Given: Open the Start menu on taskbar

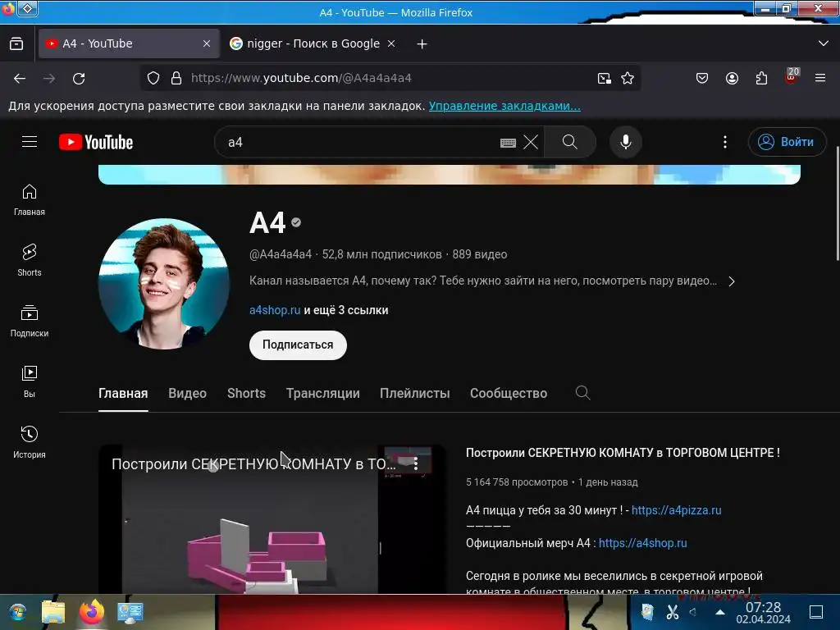Looking at the screenshot, I should click(x=17, y=612).
